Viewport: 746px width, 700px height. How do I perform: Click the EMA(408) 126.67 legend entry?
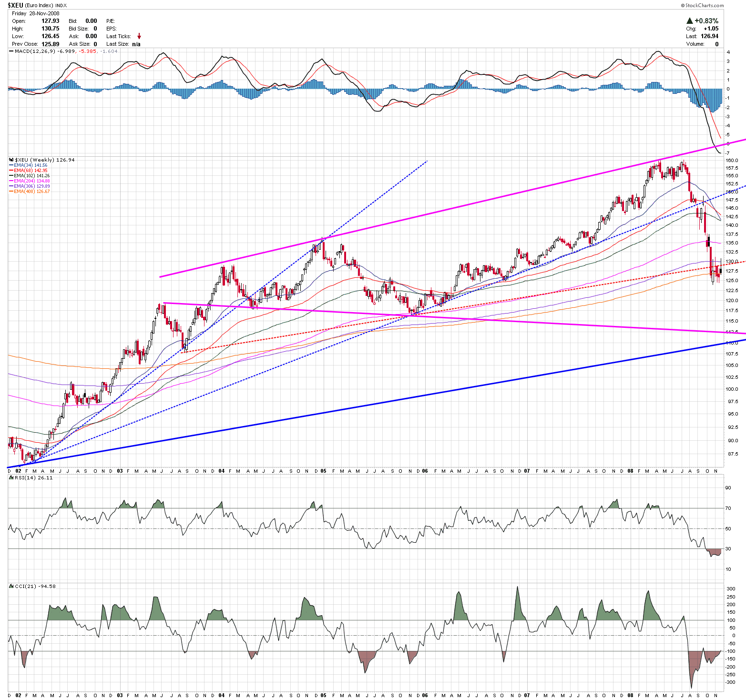(x=31, y=192)
